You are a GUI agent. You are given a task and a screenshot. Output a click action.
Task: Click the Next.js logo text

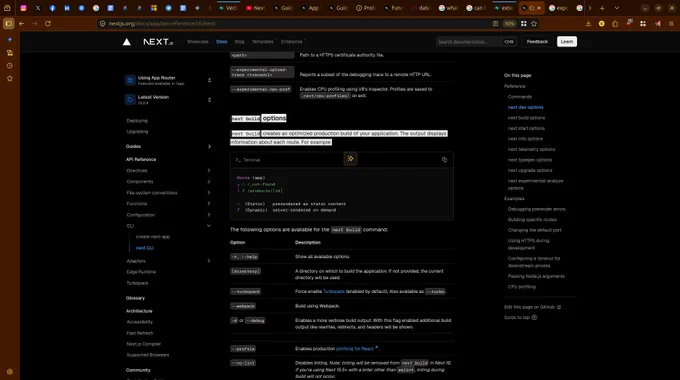pyautogui.click(x=158, y=42)
